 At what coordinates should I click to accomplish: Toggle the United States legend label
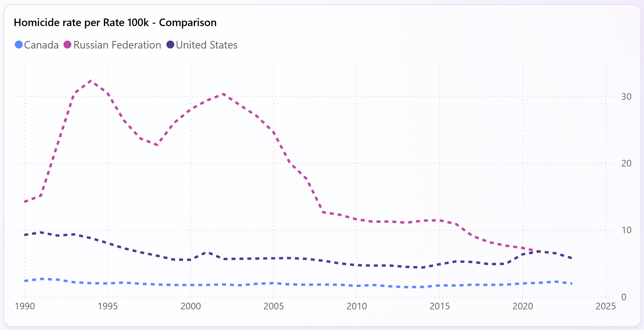click(x=206, y=45)
